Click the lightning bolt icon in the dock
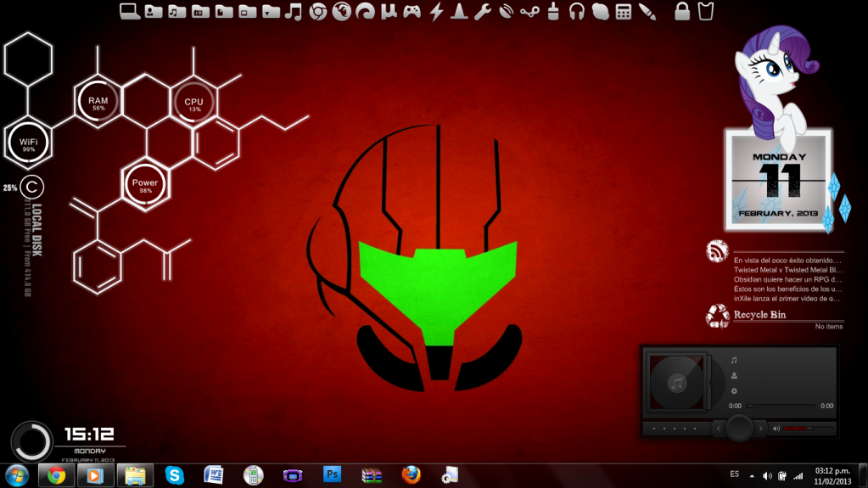 (436, 12)
